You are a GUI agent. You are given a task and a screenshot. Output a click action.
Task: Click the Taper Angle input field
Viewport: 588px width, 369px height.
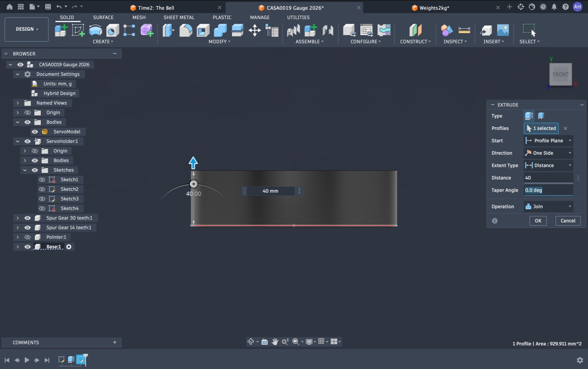click(x=549, y=190)
